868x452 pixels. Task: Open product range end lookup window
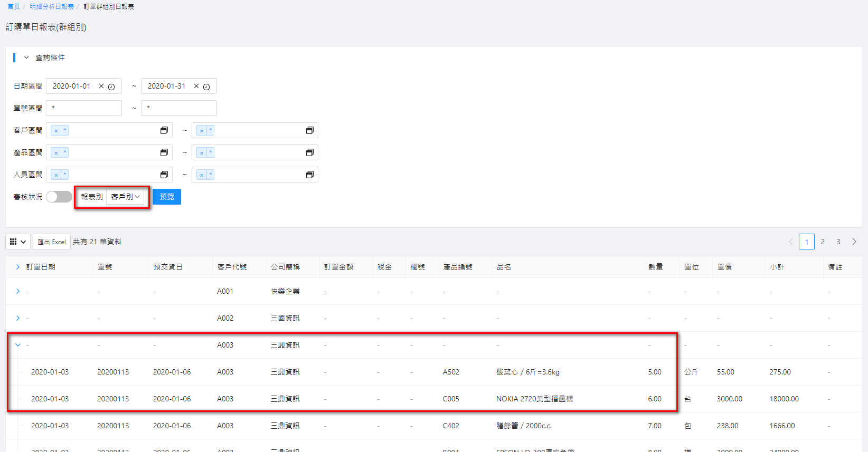coord(310,152)
